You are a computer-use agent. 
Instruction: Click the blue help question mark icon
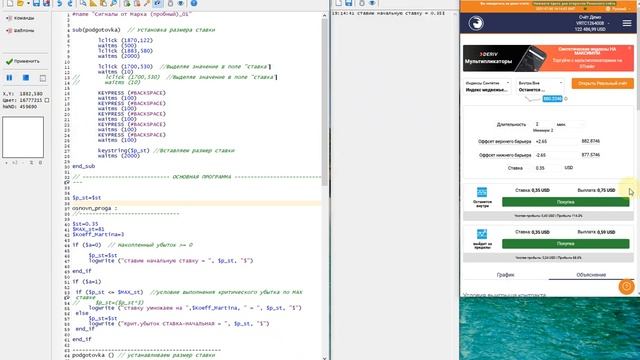coord(194,3)
